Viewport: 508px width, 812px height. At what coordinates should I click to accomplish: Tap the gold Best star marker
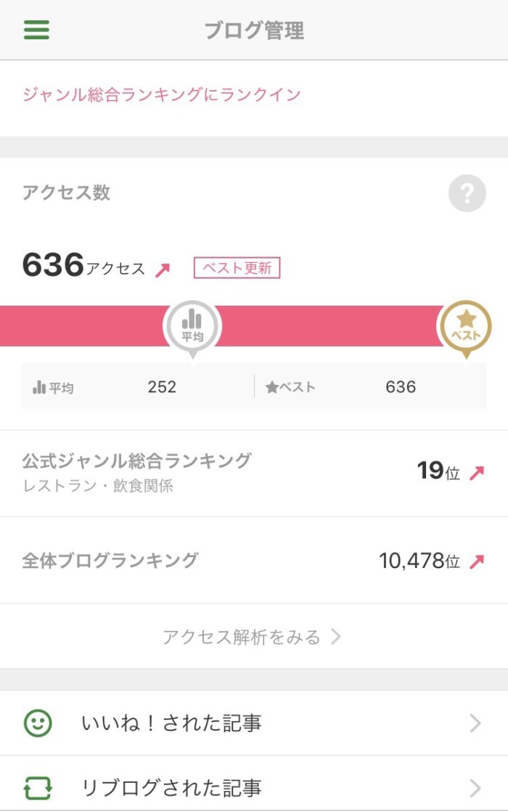click(x=465, y=326)
